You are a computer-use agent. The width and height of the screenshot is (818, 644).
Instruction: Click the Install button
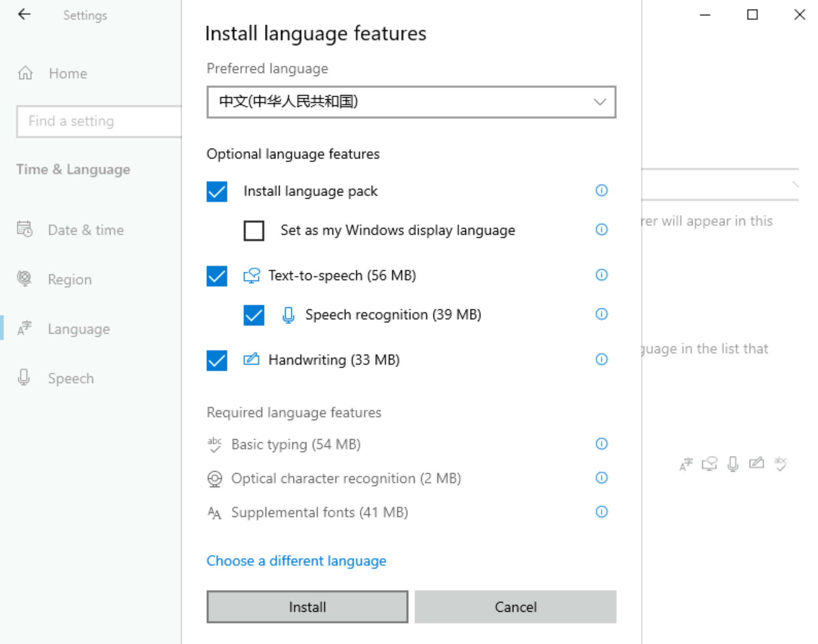(x=307, y=607)
